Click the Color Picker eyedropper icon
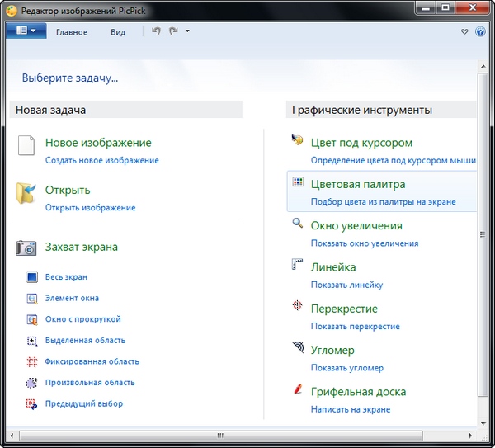 click(x=298, y=140)
